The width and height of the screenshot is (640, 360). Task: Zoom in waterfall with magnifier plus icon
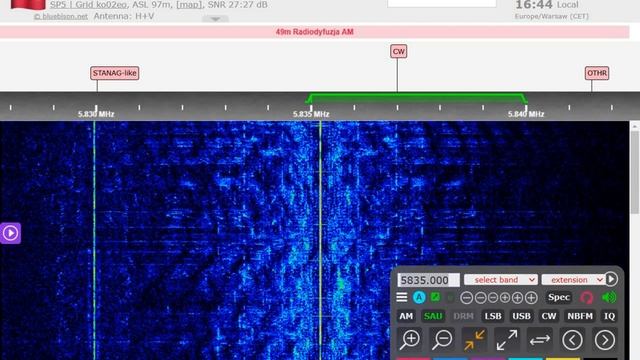pyautogui.click(x=410, y=340)
